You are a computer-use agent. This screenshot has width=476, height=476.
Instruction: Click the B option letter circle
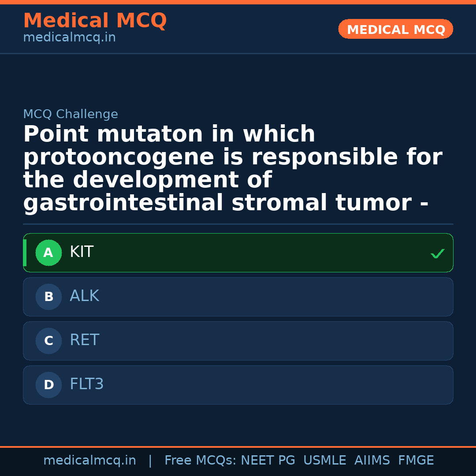(48, 297)
